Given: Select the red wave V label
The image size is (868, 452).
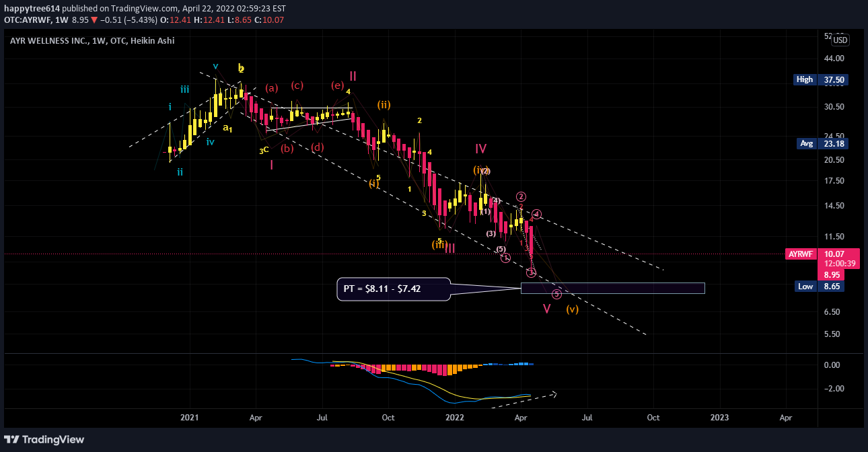Looking at the screenshot, I should click(x=547, y=309).
